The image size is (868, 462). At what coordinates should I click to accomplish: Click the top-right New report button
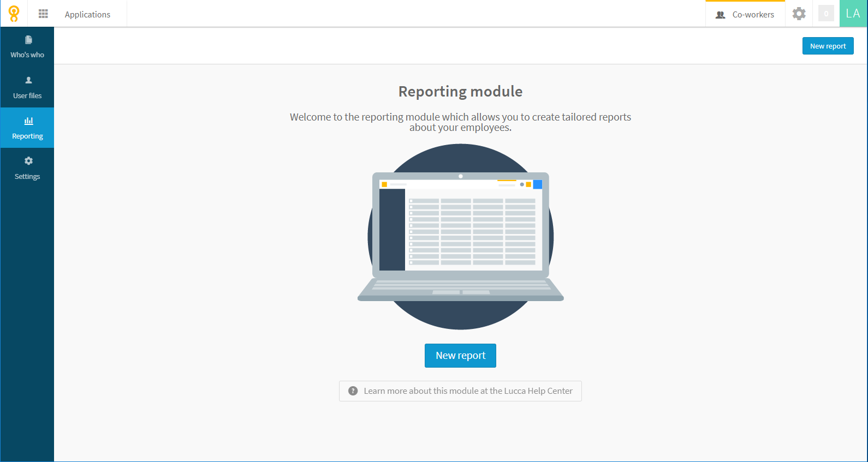[x=828, y=46]
